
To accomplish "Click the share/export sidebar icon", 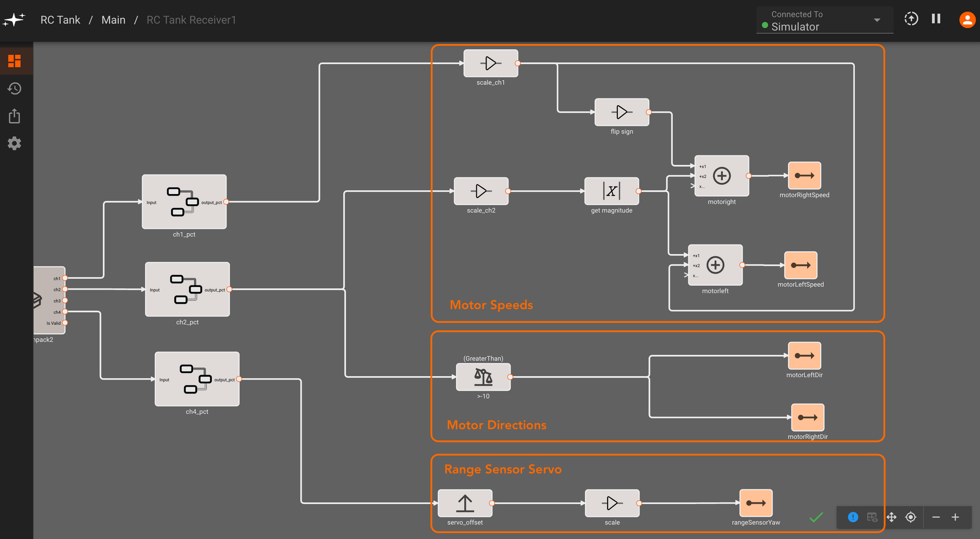I will pyautogui.click(x=15, y=116).
